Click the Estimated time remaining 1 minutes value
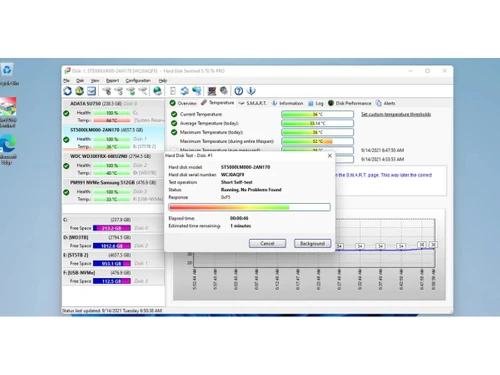 (240, 226)
